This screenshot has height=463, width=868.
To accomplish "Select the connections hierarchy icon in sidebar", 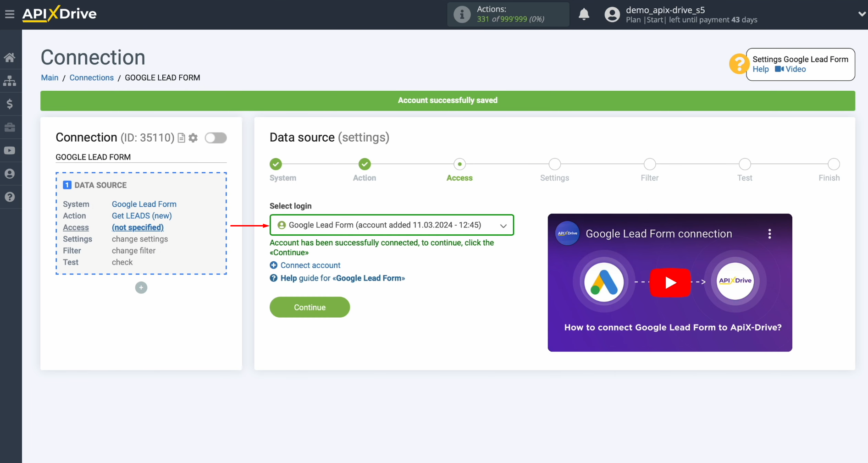I will tap(10, 81).
